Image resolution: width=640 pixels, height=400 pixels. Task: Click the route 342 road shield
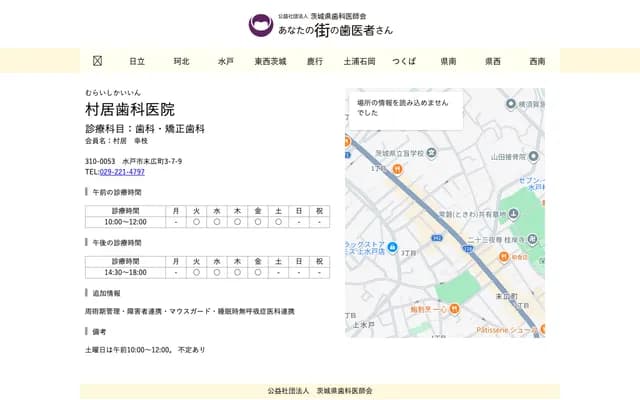437,238
